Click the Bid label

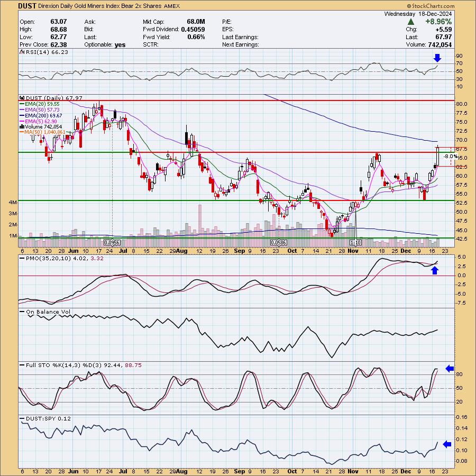(89, 30)
